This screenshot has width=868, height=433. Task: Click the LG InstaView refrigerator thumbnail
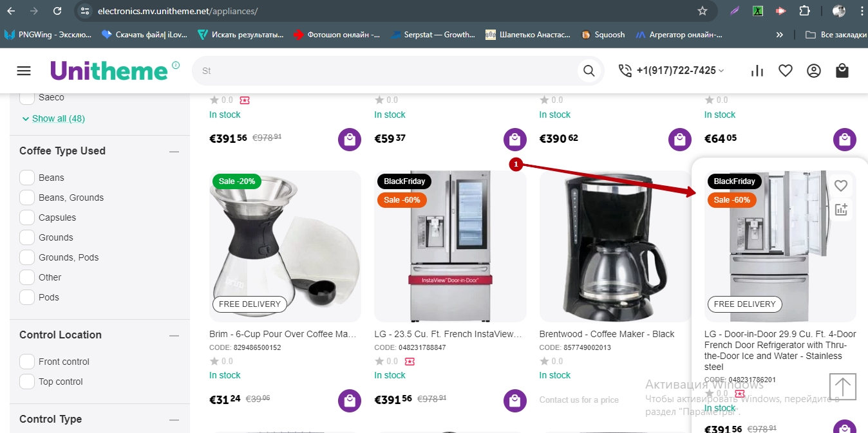click(x=450, y=246)
